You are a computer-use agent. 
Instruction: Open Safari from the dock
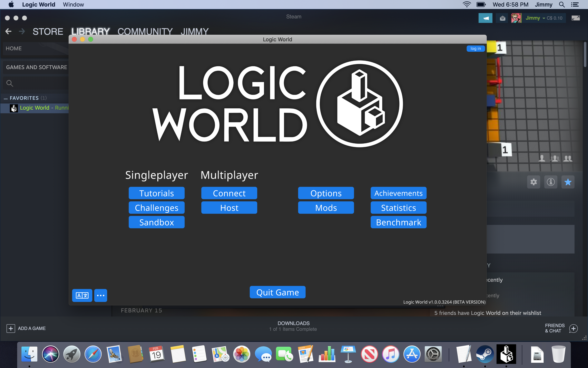coord(93,354)
